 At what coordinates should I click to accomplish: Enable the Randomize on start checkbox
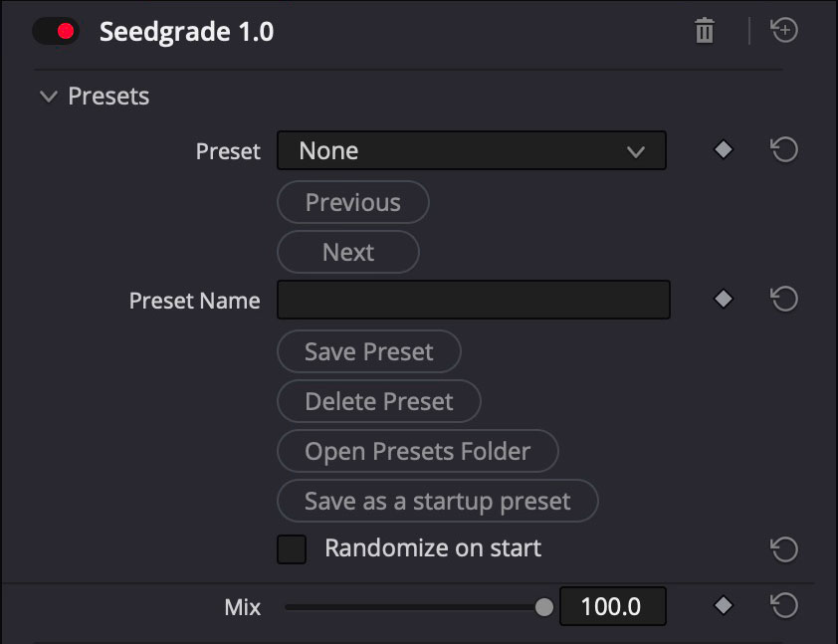pos(291,548)
